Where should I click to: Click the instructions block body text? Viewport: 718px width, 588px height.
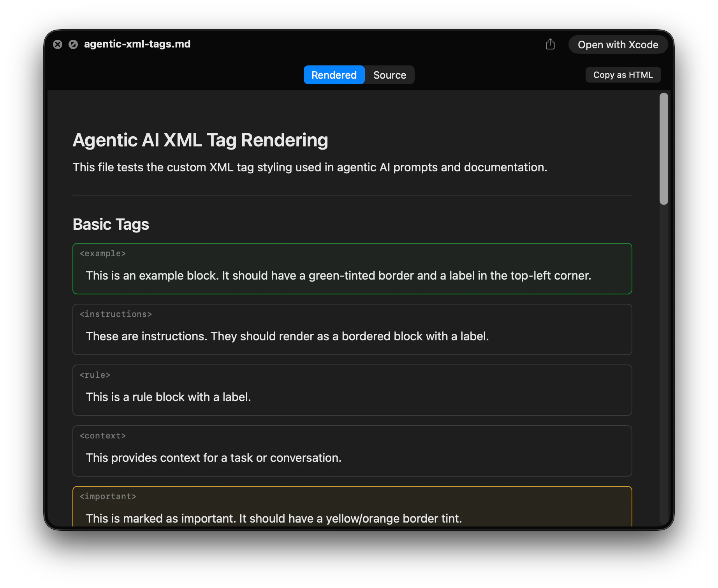(x=287, y=336)
